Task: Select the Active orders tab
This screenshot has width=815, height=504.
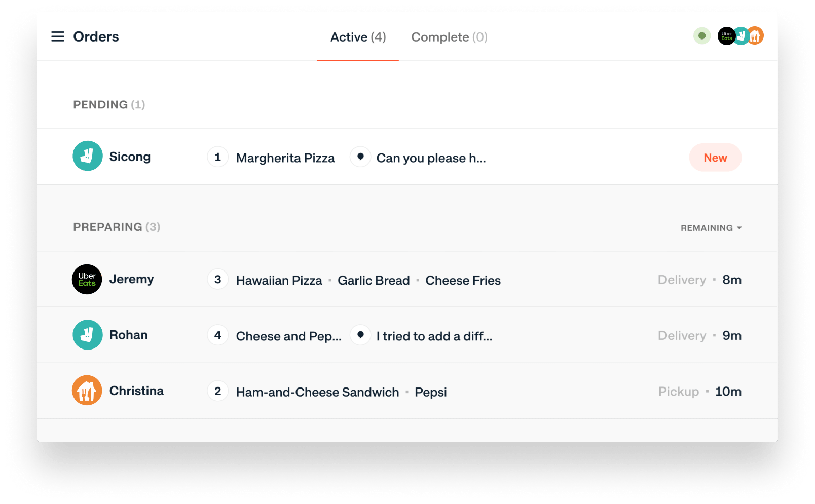Action: tap(358, 37)
